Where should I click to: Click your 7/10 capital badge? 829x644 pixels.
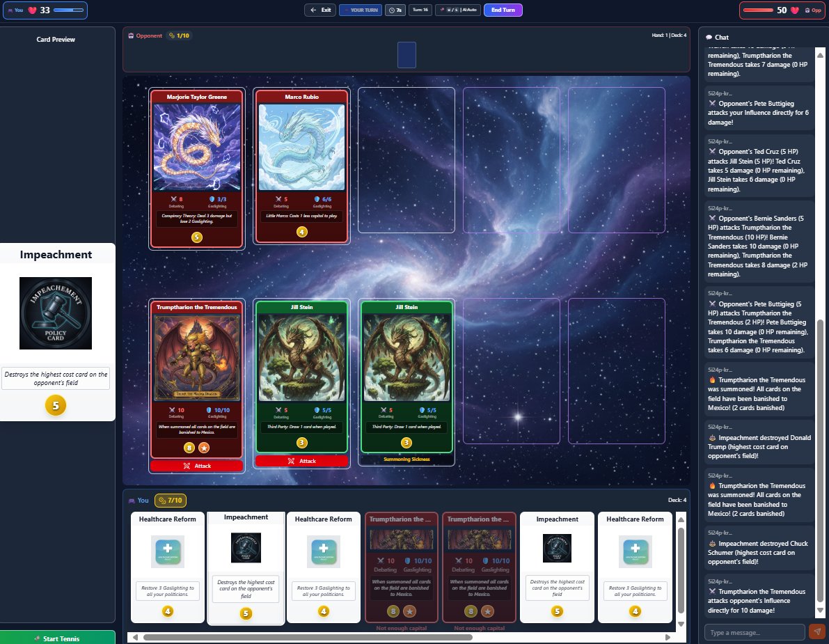pyautogui.click(x=171, y=500)
